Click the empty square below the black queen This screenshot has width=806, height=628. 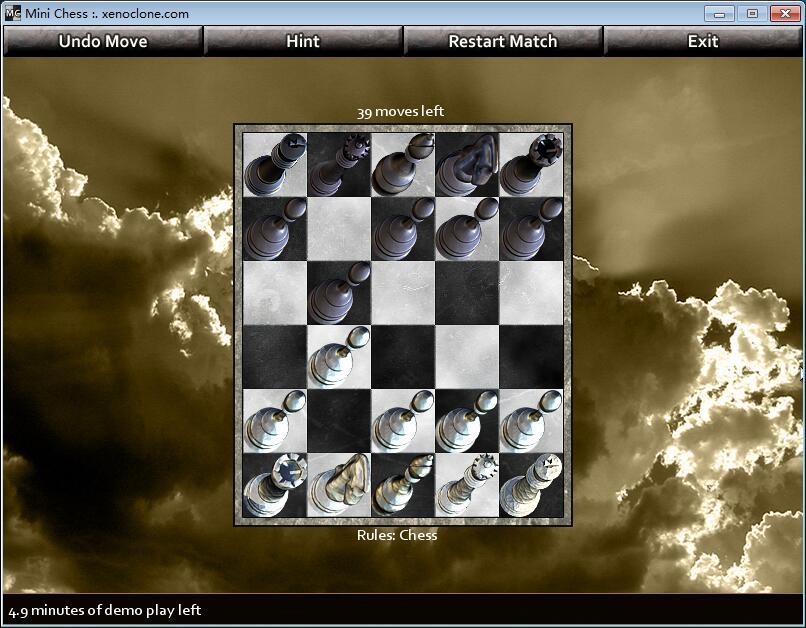coord(339,229)
